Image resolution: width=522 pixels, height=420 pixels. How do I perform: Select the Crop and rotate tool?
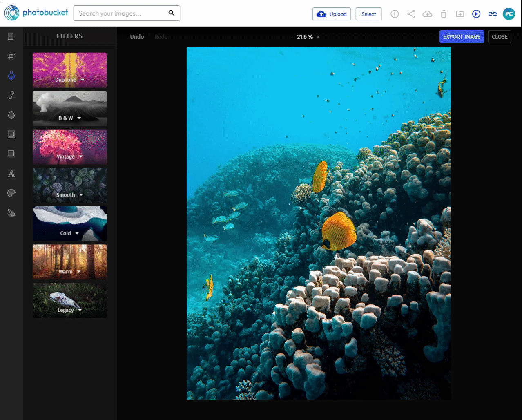[x=11, y=56]
